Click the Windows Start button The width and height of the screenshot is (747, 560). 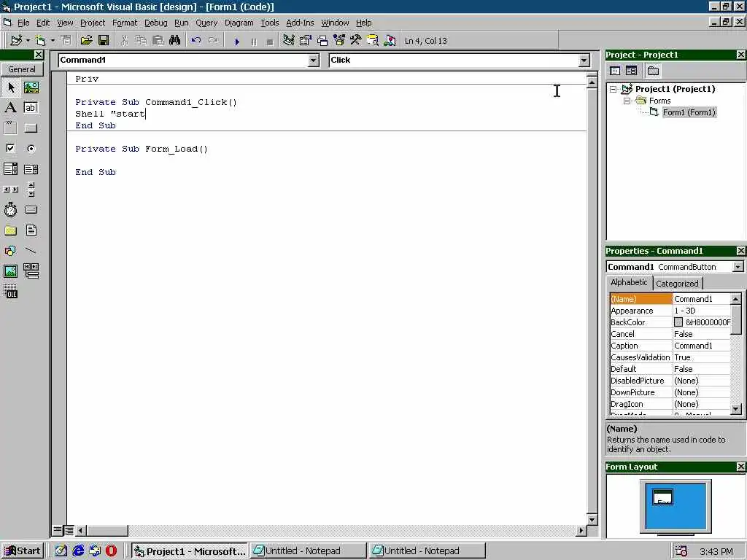[x=23, y=551]
